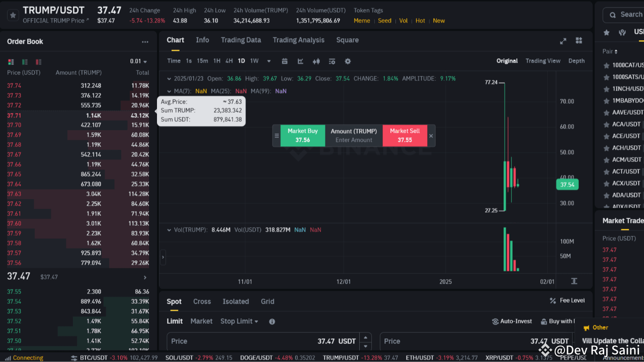This screenshot has width=644, height=362.
Task: Expand the chart to full screen
Action: point(563,41)
